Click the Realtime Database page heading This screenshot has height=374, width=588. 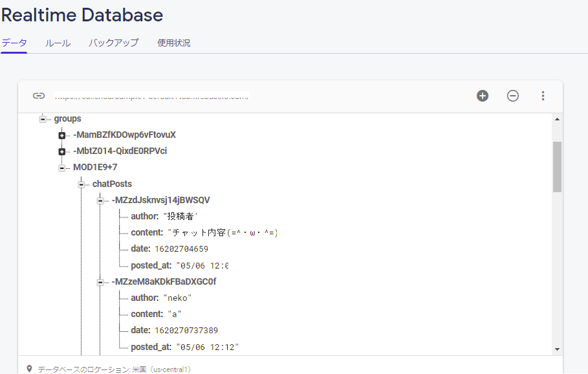[x=82, y=15]
